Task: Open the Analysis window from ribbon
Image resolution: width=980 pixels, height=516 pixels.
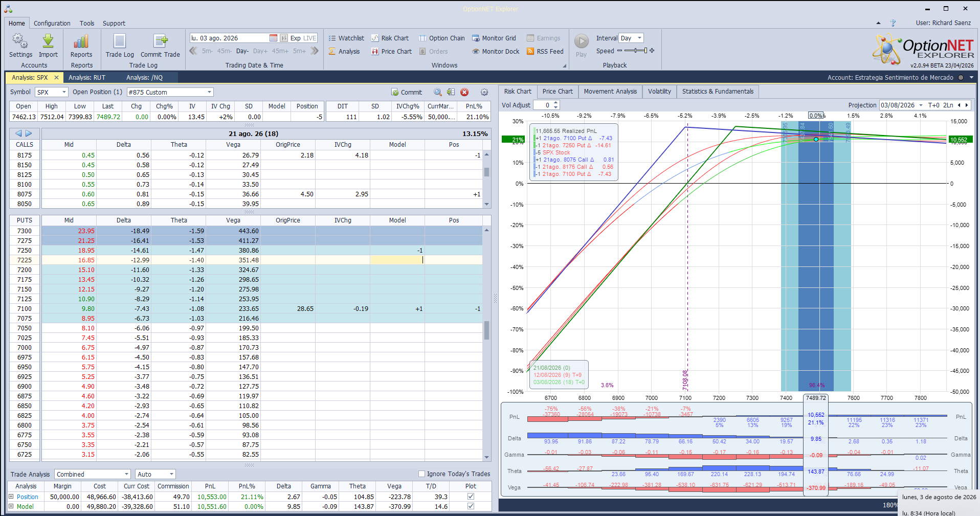Action: click(x=344, y=51)
